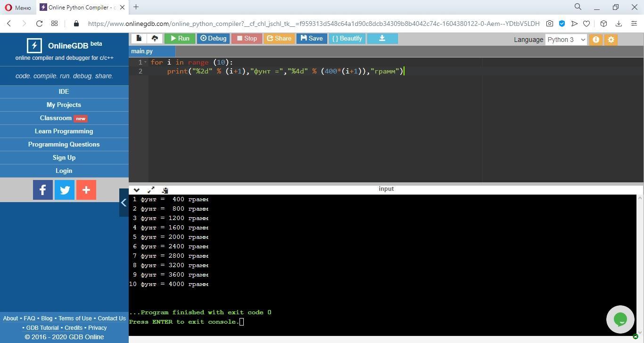Open the orange info button next to Language
This screenshot has width=644, height=343.
point(596,40)
